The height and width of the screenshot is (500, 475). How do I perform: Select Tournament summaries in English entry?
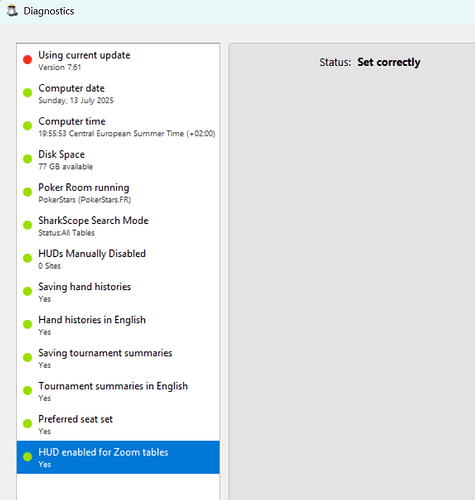118,391
